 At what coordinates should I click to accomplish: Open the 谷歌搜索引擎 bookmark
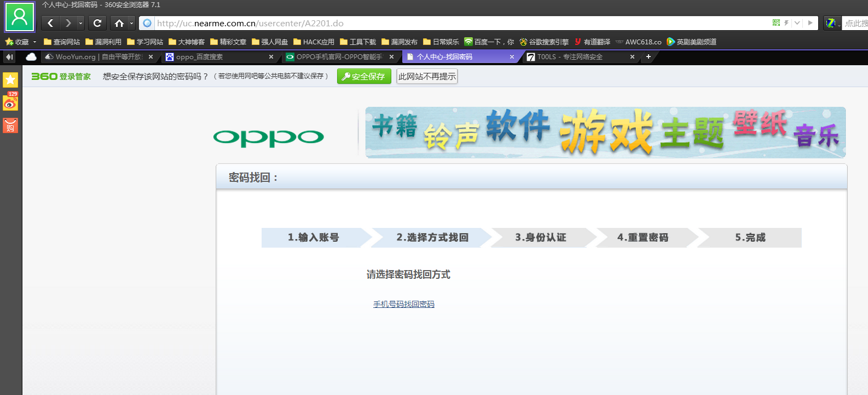point(544,42)
